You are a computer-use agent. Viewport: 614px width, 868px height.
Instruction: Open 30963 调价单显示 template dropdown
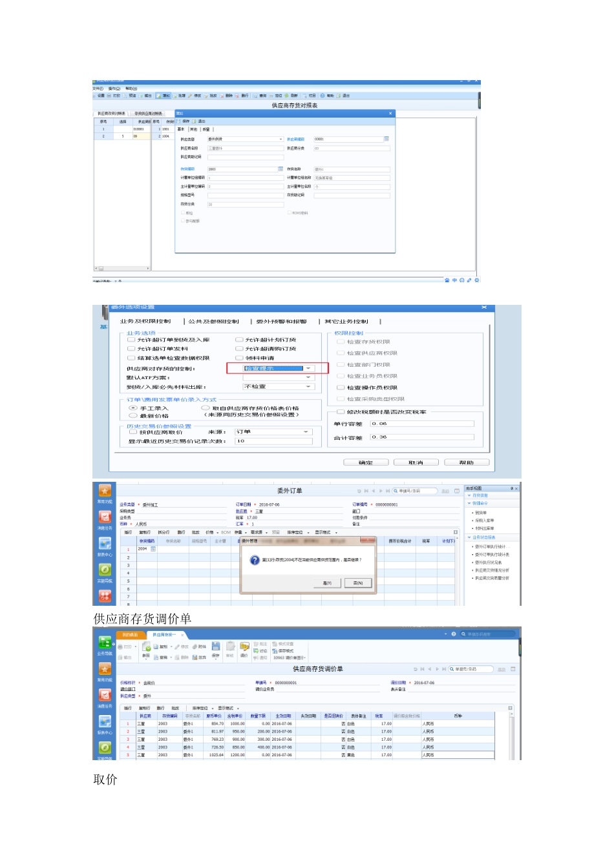(x=289, y=658)
